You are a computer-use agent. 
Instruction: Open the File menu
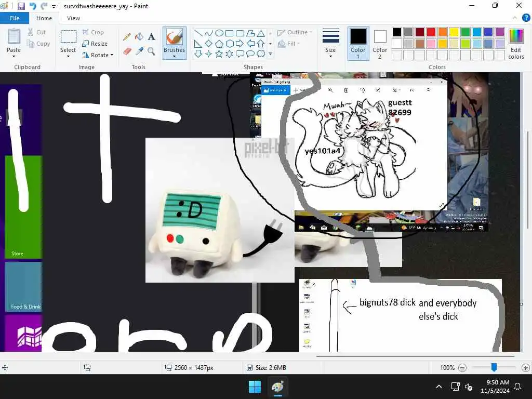pyautogui.click(x=14, y=18)
